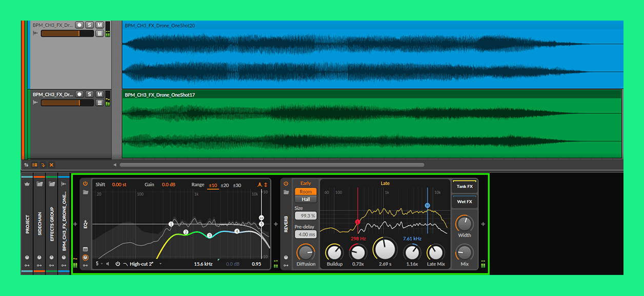Toggle the EQ+ device power button

[86, 183]
